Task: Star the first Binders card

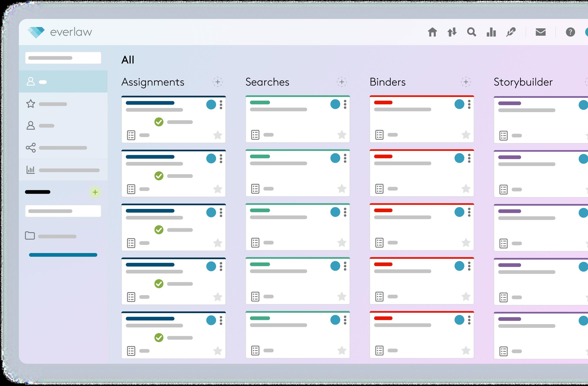Action: [466, 135]
